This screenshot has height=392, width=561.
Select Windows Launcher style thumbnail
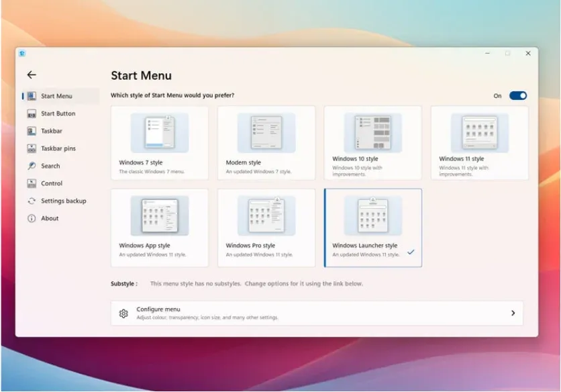(x=373, y=215)
